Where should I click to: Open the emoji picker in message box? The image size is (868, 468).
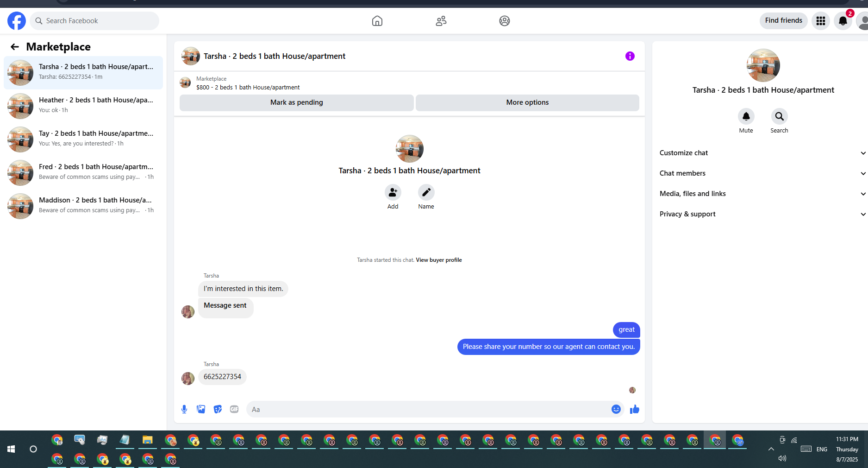(616, 409)
